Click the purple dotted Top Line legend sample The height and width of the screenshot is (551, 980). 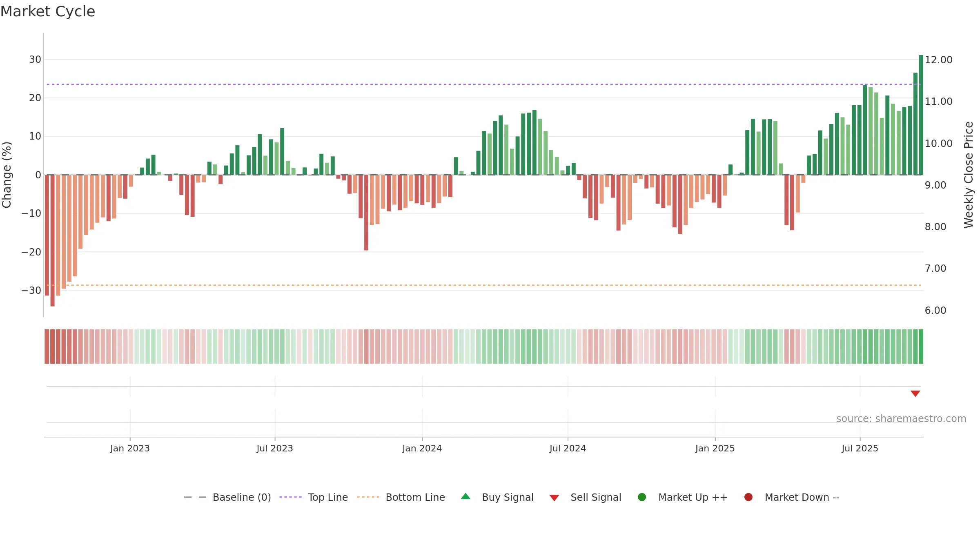[290, 497]
